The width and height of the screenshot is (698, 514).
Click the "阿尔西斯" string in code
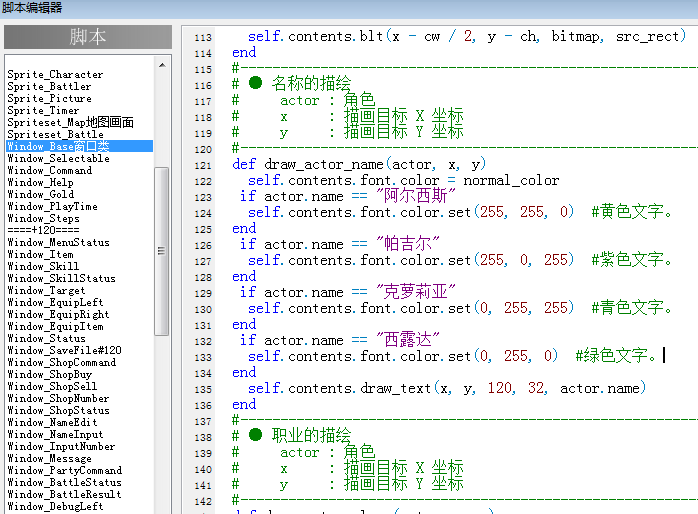pos(415,196)
